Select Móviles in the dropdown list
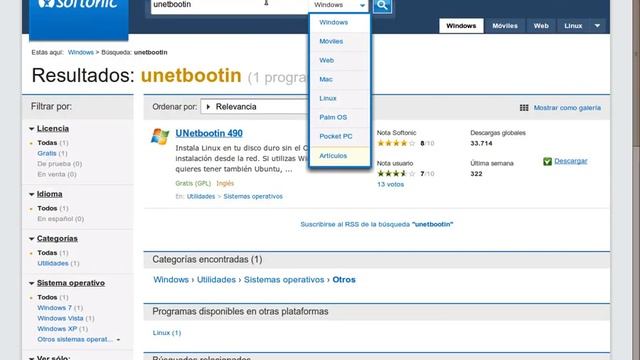 [x=340, y=41]
